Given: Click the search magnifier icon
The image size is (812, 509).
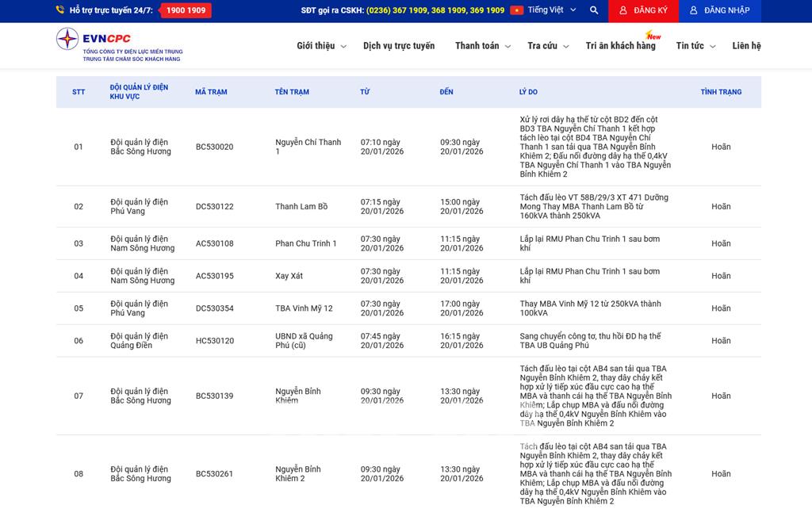Looking at the screenshot, I should coord(594,10).
